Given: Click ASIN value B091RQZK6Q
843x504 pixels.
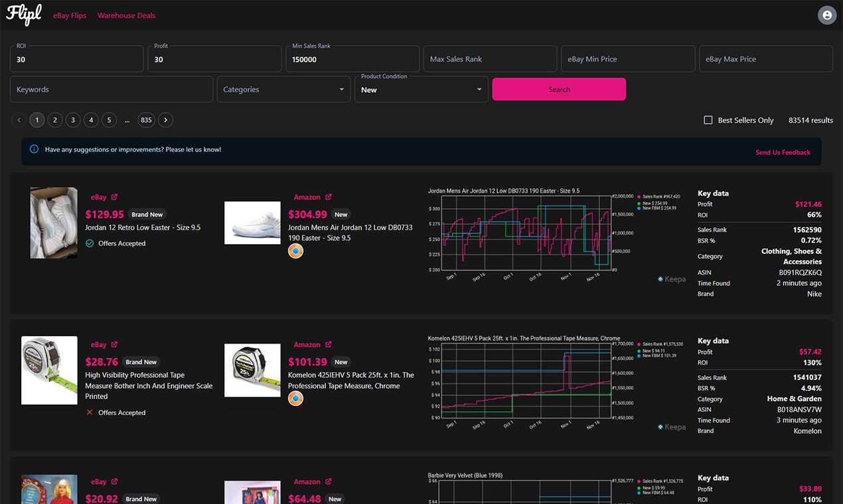Looking at the screenshot, I should 800,273.
